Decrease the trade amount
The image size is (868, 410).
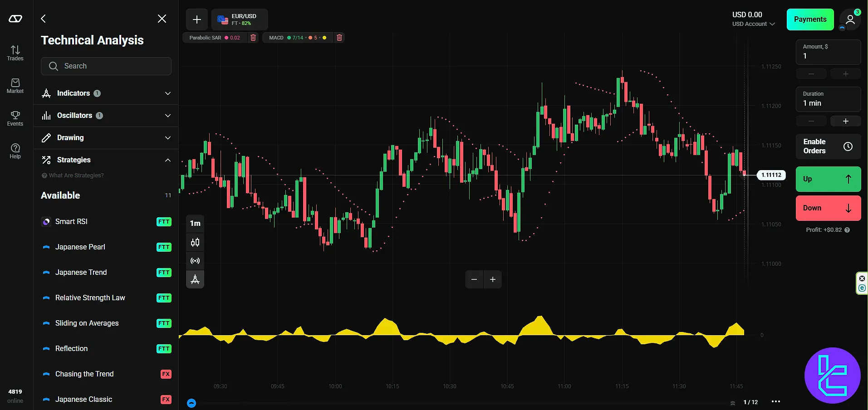pos(811,74)
